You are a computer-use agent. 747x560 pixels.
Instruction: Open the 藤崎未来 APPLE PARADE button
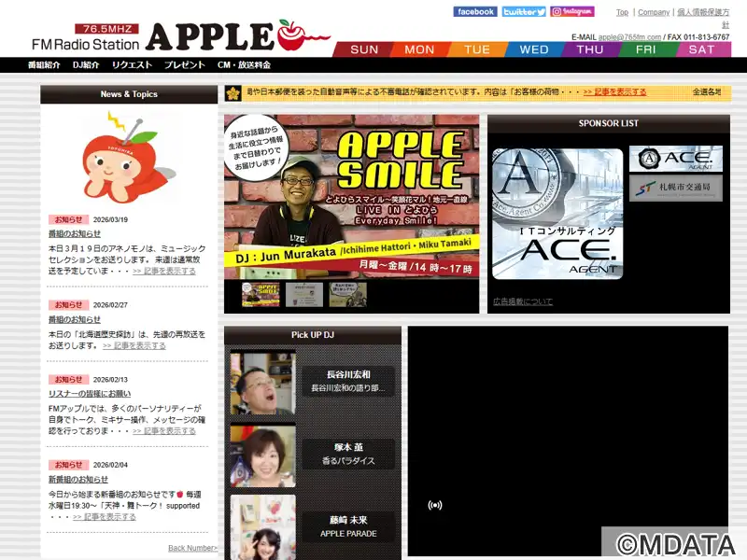[348, 526]
